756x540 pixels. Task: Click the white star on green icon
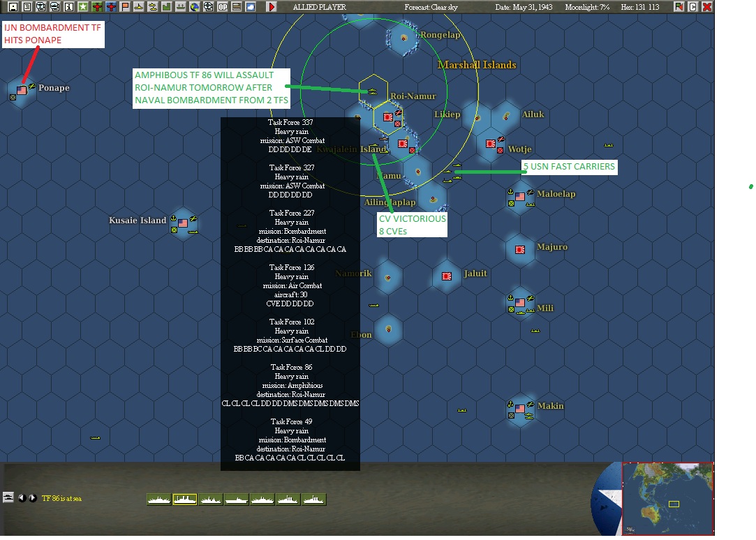point(83,7)
